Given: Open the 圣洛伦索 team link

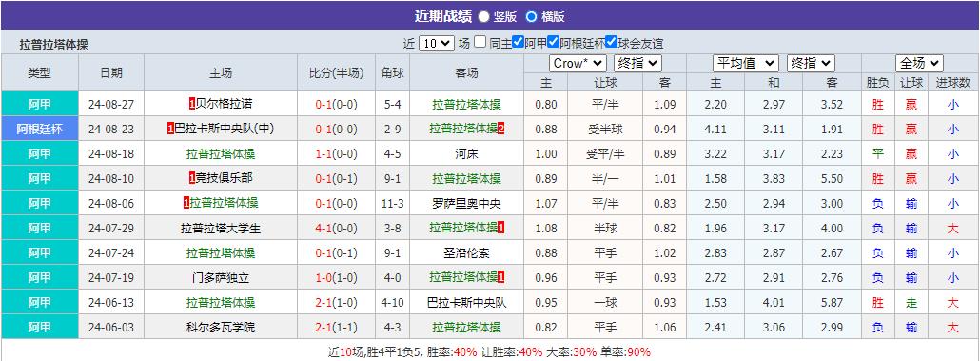Looking at the screenshot, I should [x=467, y=253].
